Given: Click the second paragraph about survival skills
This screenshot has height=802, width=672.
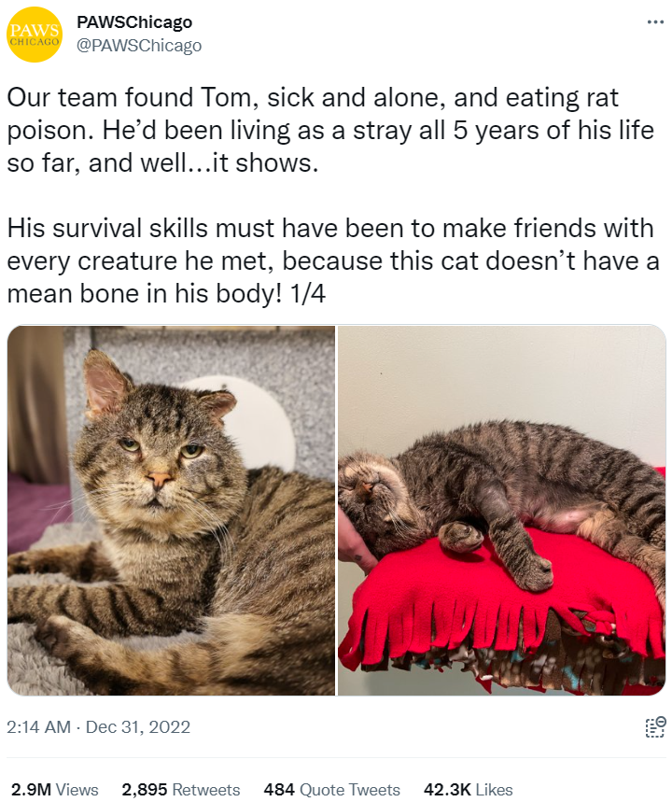Looking at the screenshot, I should point(332,260).
